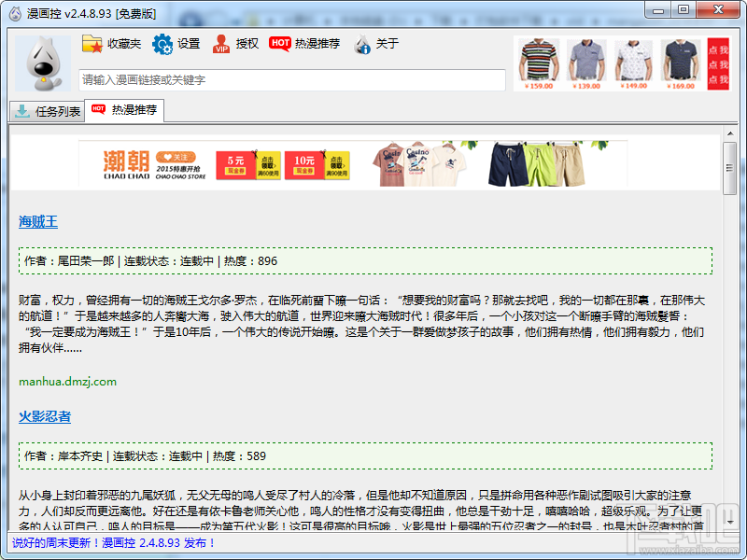
Task: Click the red 点我 ad button
Action: pyautogui.click(x=718, y=64)
